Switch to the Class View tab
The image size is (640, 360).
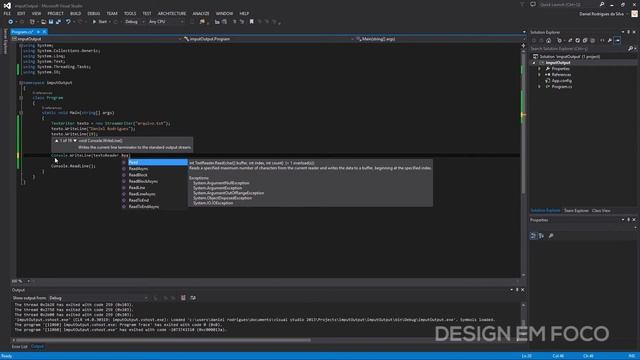tap(601, 211)
